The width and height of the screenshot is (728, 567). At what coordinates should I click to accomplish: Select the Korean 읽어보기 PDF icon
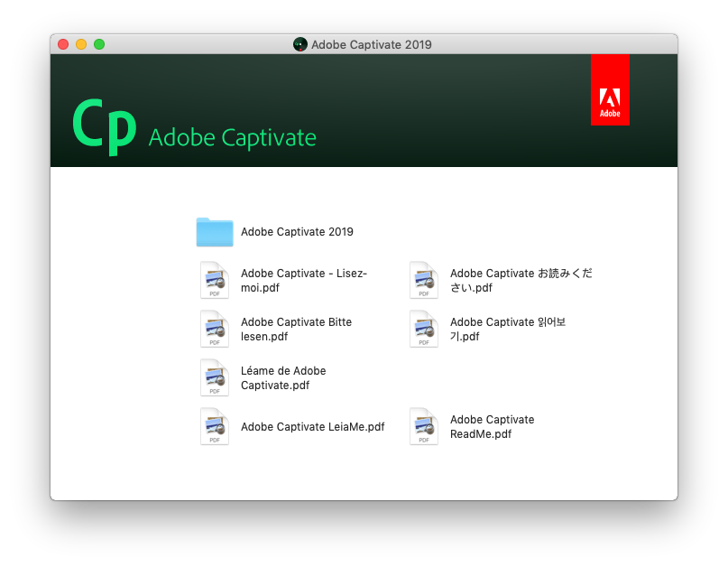point(424,329)
